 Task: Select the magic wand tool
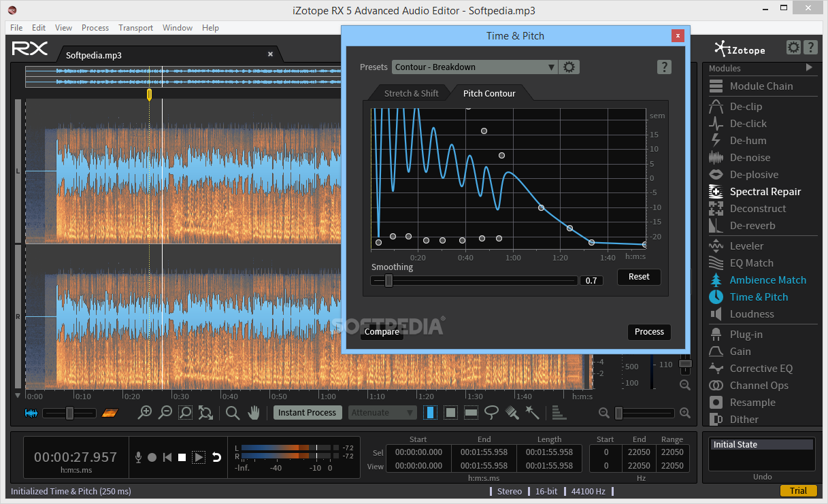point(533,412)
